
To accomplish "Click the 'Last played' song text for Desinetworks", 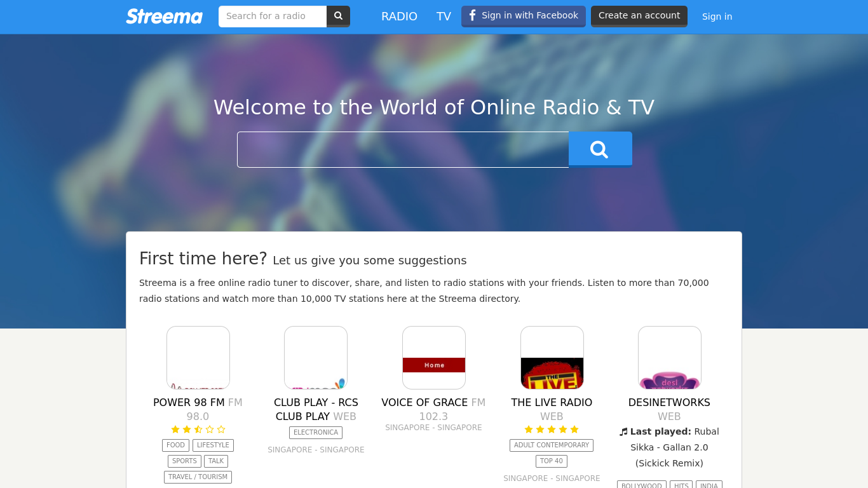I will click(x=669, y=447).
